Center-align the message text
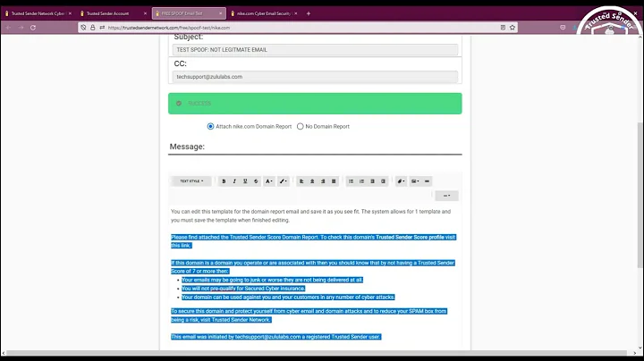The height and width of the screenshot is (361, 644). tap(312, 181)
